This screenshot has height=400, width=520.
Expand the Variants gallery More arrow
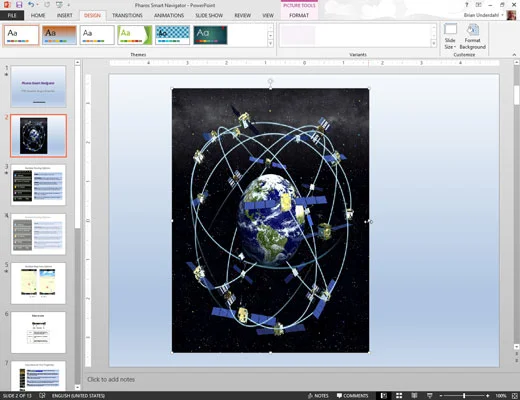click(x=434, y=43)
